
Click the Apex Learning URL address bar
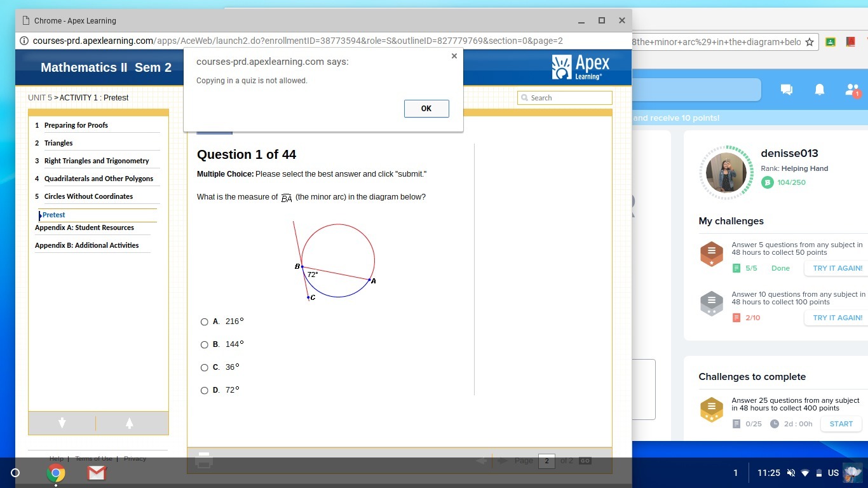[x=297, y=41]
